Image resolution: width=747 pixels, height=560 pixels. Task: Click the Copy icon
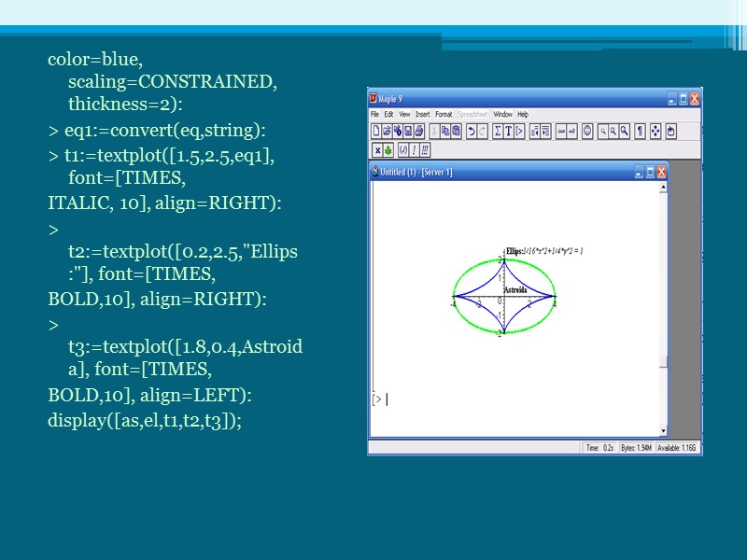click(x=445, y=131)
